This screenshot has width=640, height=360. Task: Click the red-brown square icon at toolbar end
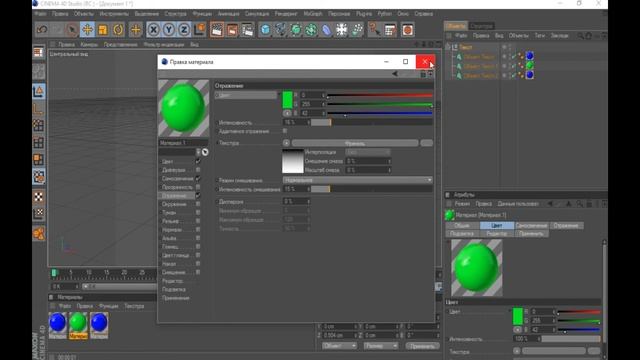click(407, 30)
